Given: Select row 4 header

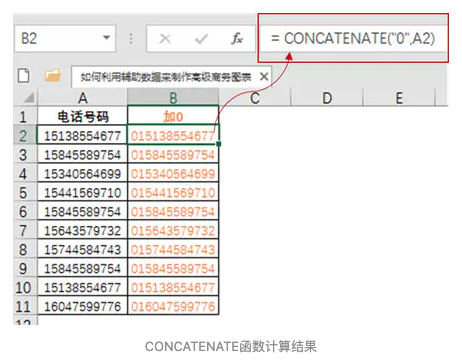Looking at the screenshot, I should click(25, 173).
